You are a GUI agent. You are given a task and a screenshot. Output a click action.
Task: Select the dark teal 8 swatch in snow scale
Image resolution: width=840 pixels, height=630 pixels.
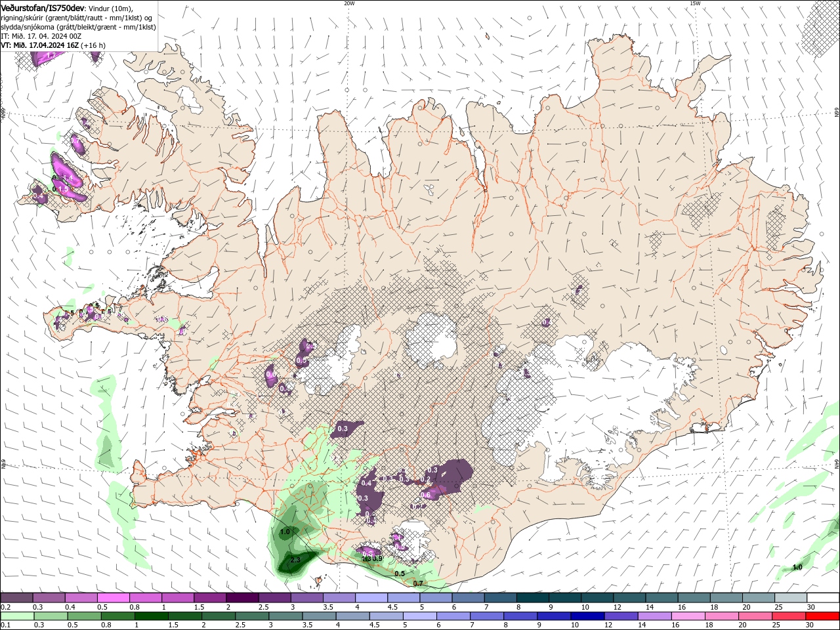pos(532,598)
